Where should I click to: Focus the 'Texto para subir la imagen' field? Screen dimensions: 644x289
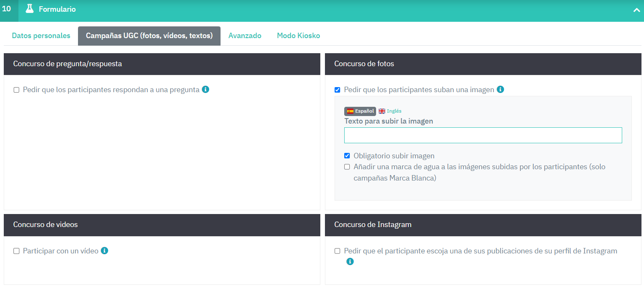(483, 135)
